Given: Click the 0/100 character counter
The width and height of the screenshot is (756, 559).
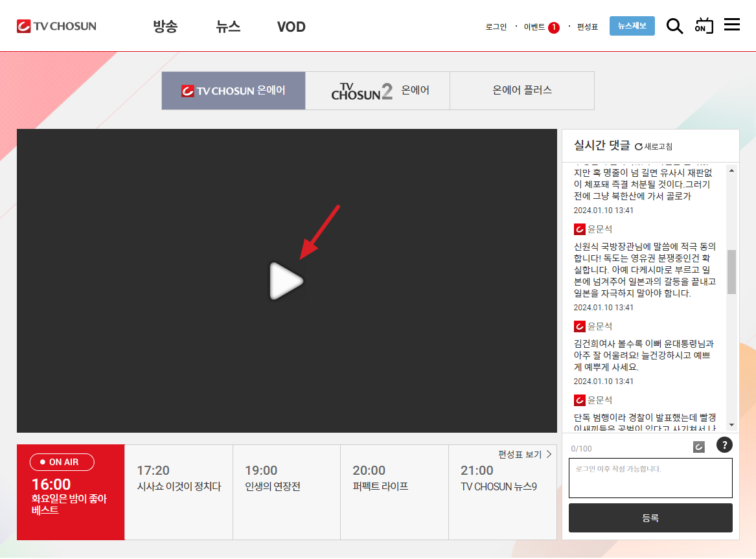Looking at the screenshot, I should pos(582,449).
